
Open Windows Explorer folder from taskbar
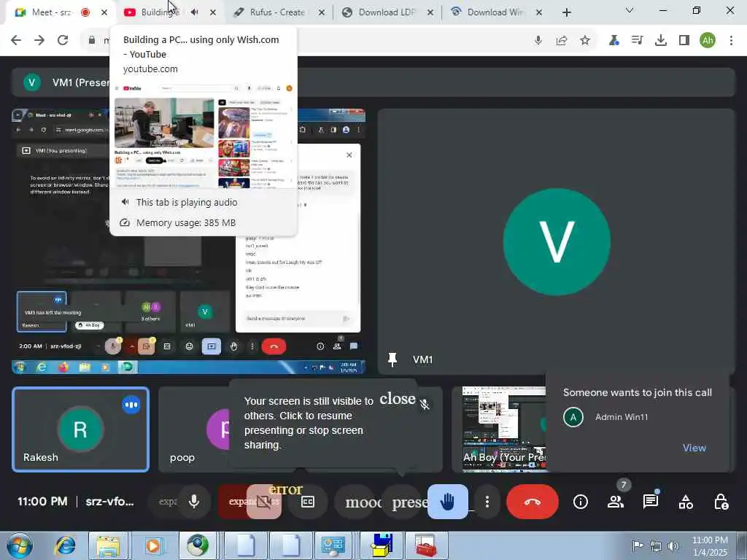pos(109,546)
